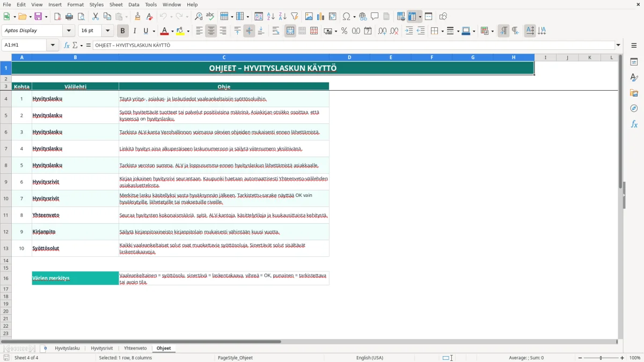Clear direct formatting
This screenshot has height=362, width=644.
click(x=150, y=17)
